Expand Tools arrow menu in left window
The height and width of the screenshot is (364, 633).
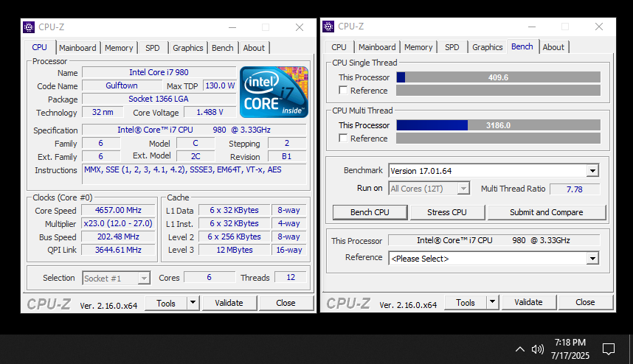(193, 303)
